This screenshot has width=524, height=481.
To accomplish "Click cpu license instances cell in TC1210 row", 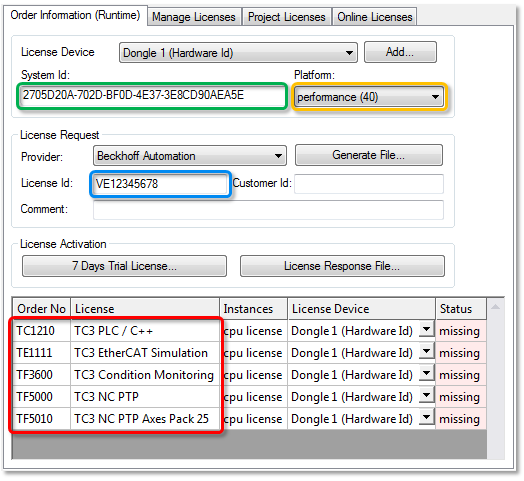I will 254,331.
